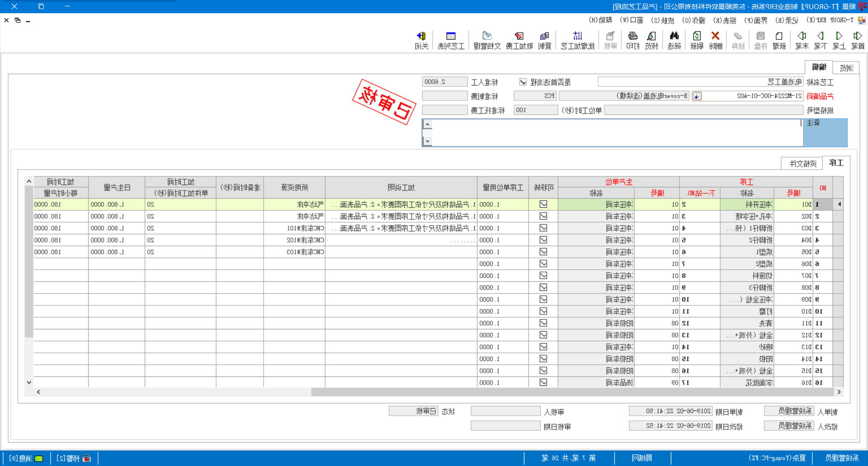Image resolution: width=868 pixels, height=466 pixels.
Task: Open 文档管理 document management icon
Action: (487, 40)
